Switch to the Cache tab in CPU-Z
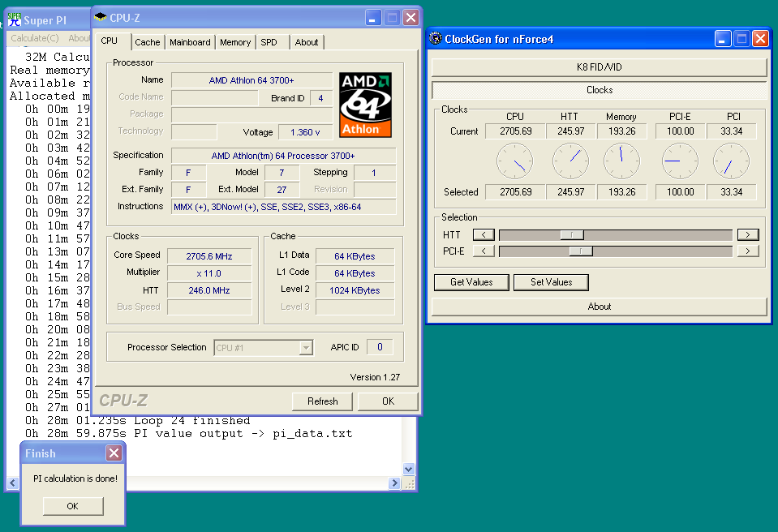This screenshot has width=778, height=532. [x=148, y=42]
